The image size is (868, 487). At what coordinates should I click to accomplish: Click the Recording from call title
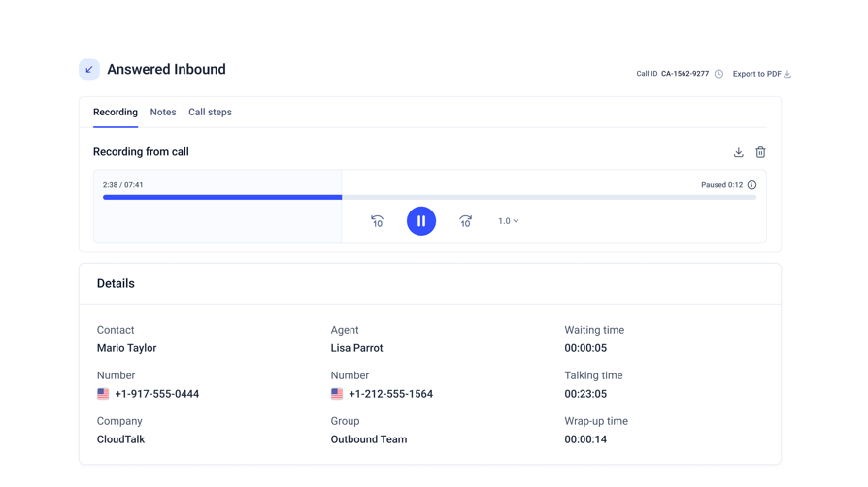click(x=141, y=151)
